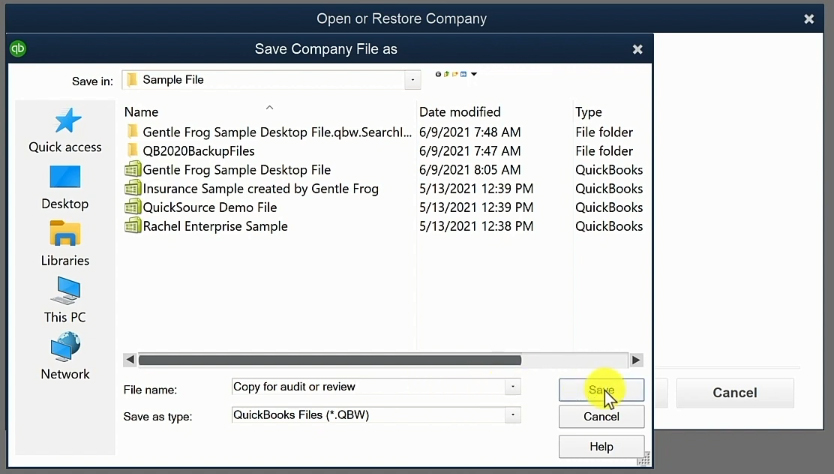Click the Help button
Screen dimensions: 834x474
click(x=602, y=446)
